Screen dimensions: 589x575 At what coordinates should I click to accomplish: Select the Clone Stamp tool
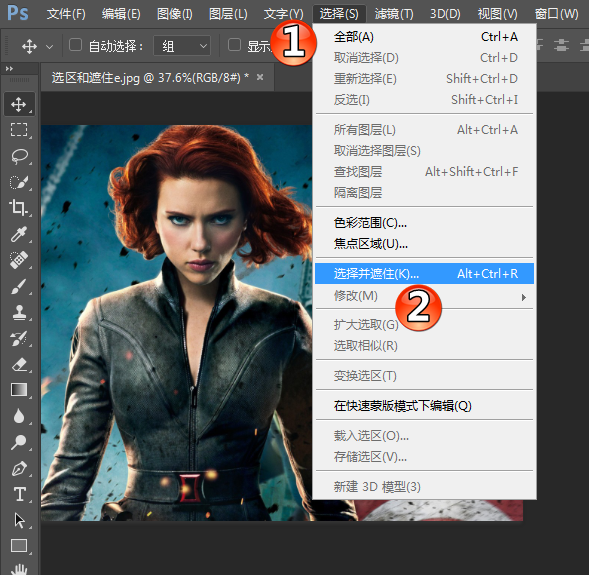pyautogui.click(x=19, y=312)
